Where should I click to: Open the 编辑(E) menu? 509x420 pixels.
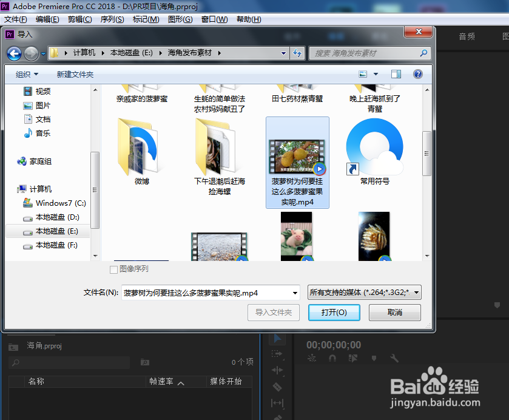[47, 19]
